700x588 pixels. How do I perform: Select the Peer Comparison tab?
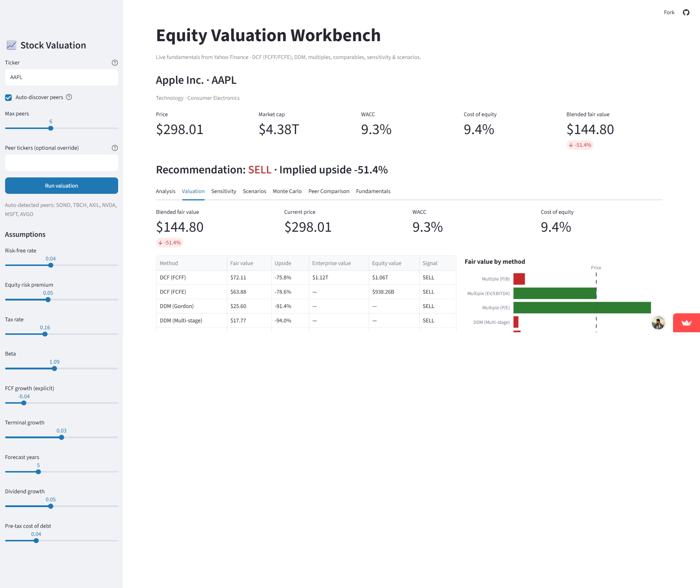click(328, 191)
